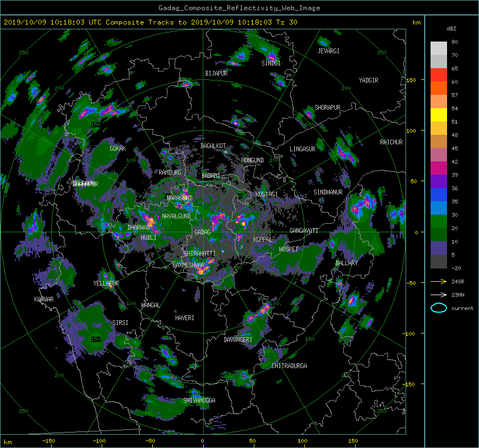
Task: Click the SHIRAHATTI city label
Action: coord(200,254)
